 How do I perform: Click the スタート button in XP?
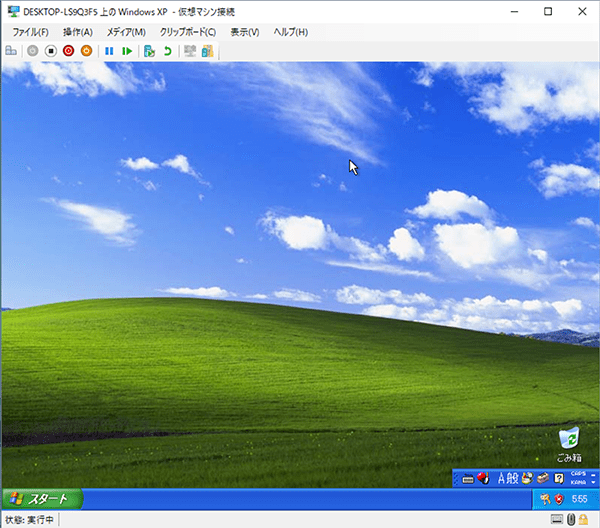(x=42, y=499)
